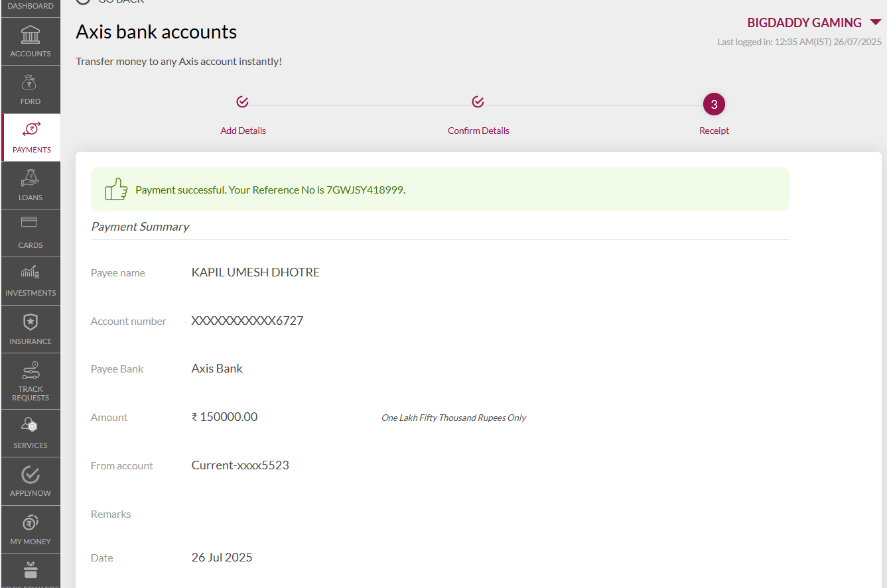887x588 pixels.
Task: Click the Confirm Details step checkmark
Action: (x=478, y=102)
